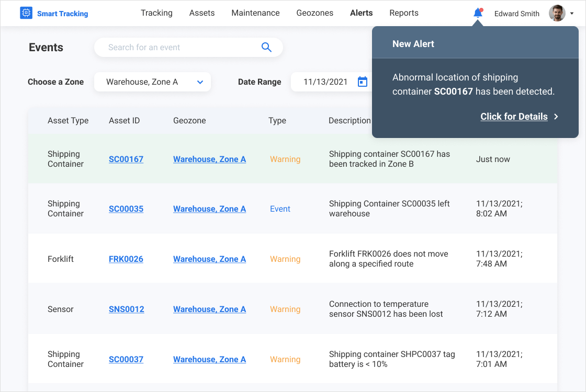The image size is (586, 392).
Task: Open asset SC00167 link
Action: (x=126, y=159)
